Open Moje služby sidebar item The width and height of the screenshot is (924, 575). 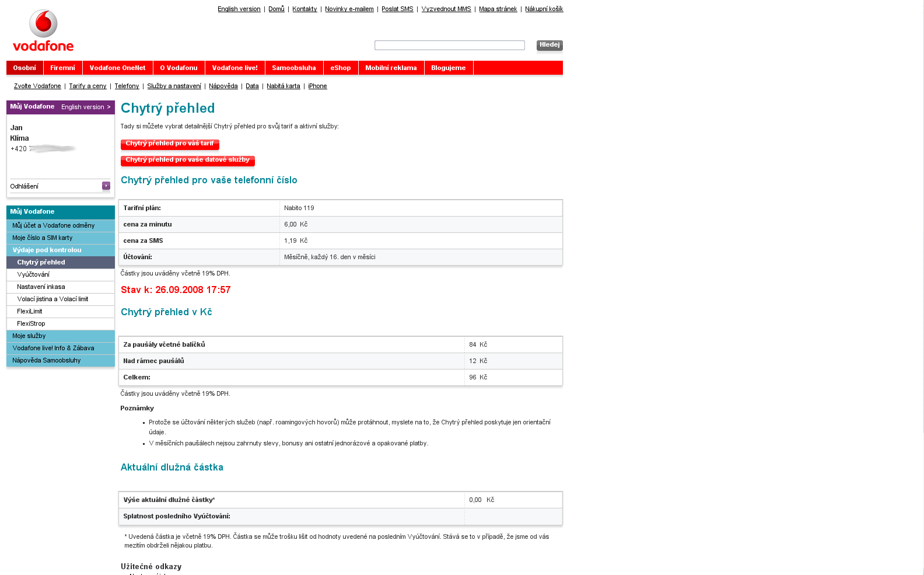[x=61, y=336]
